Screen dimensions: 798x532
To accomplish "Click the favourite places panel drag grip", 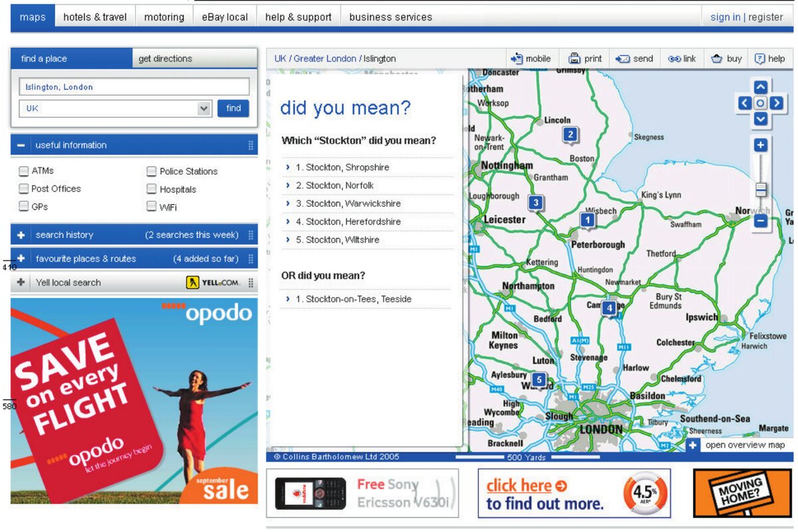I will tap(251, 259).
